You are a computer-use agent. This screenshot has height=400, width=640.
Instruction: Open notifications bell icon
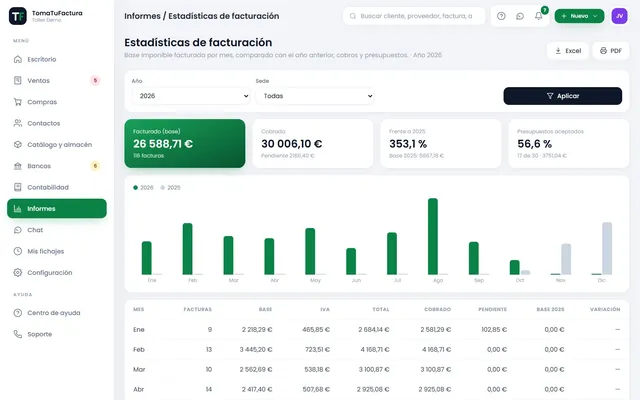[539, 16]
